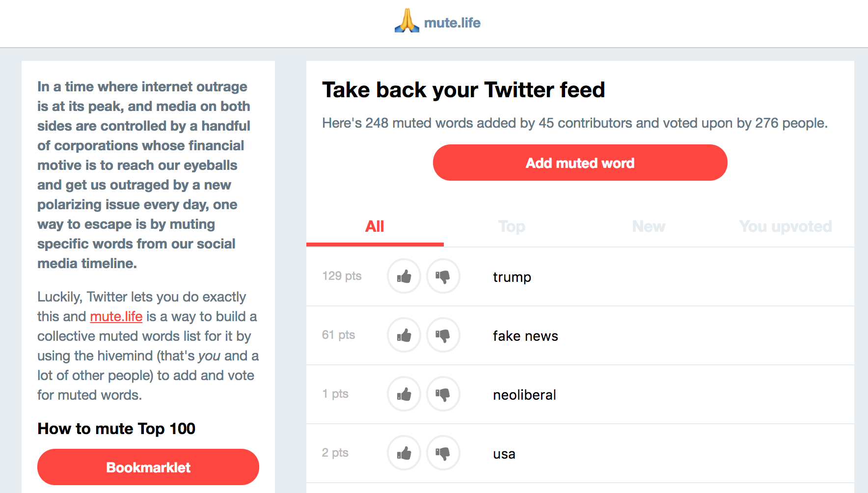Upvote the word usa
868x493 pixels.
click(x=404, y=453)
